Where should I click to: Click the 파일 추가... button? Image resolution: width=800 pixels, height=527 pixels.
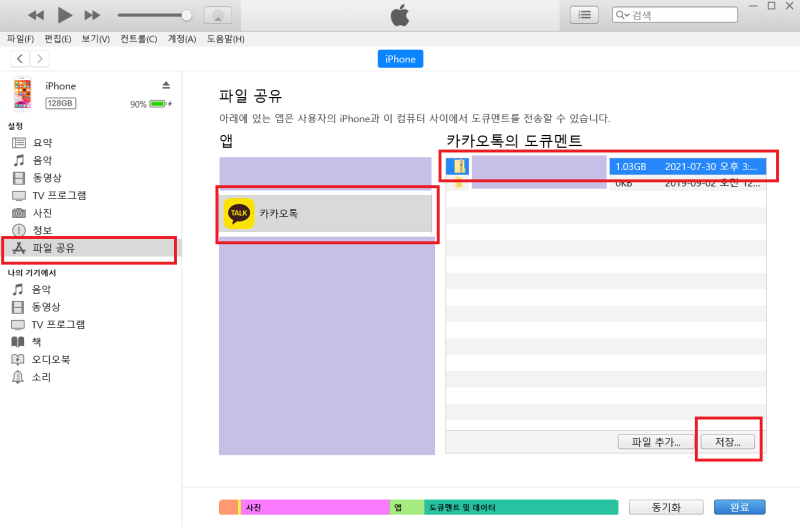[656, 442]
